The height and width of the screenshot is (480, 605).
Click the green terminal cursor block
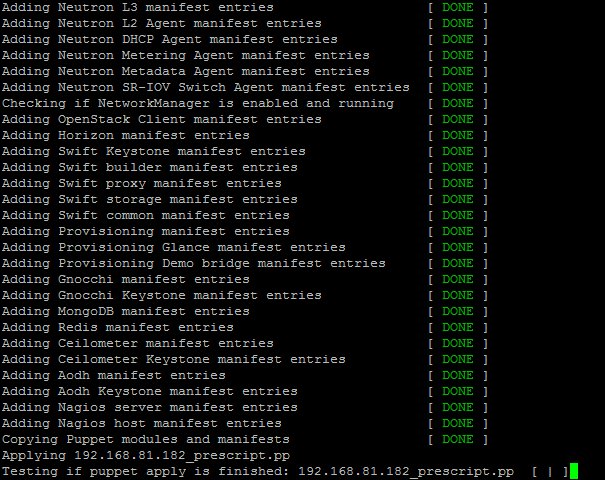point(574,471)
